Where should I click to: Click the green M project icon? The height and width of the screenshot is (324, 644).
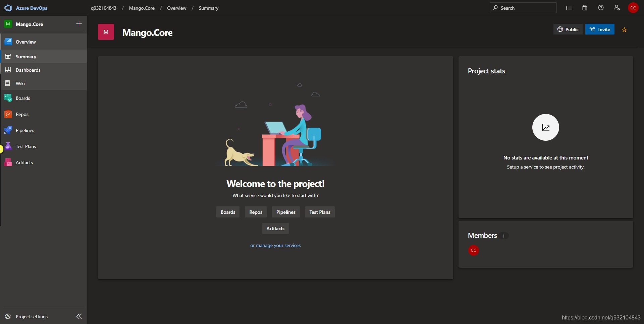8,24
